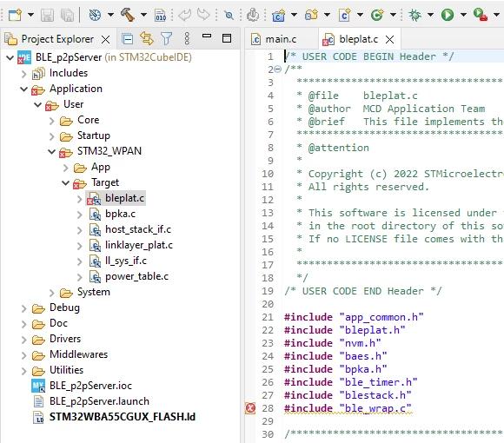Screen dimensions: 504x443
Task: Toggle the fold marker on line 2
Action: (x=278, y=69)
